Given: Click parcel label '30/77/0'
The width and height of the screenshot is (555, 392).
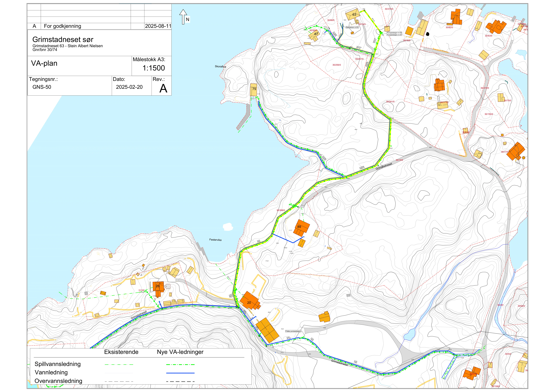Looking at the screenshot, I should [x=505, y=152].
